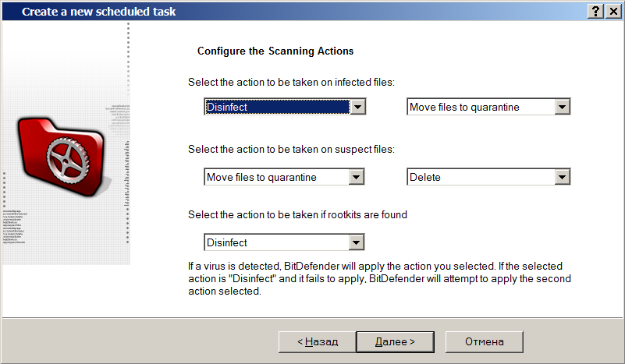Click the rootkits instruction label
Image resolution: width=625 pixels, height=364 pixels.
coord(298,214)
